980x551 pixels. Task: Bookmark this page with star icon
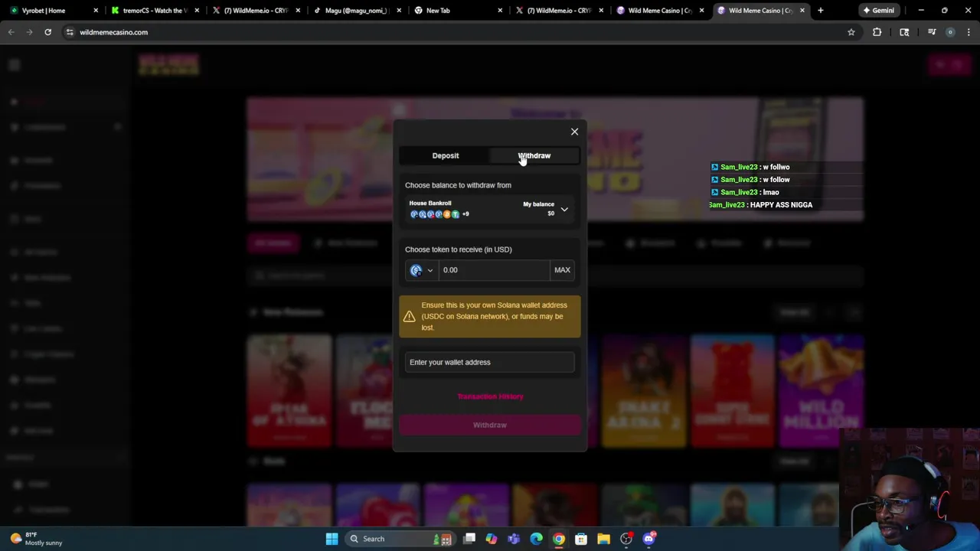(851, 32)
